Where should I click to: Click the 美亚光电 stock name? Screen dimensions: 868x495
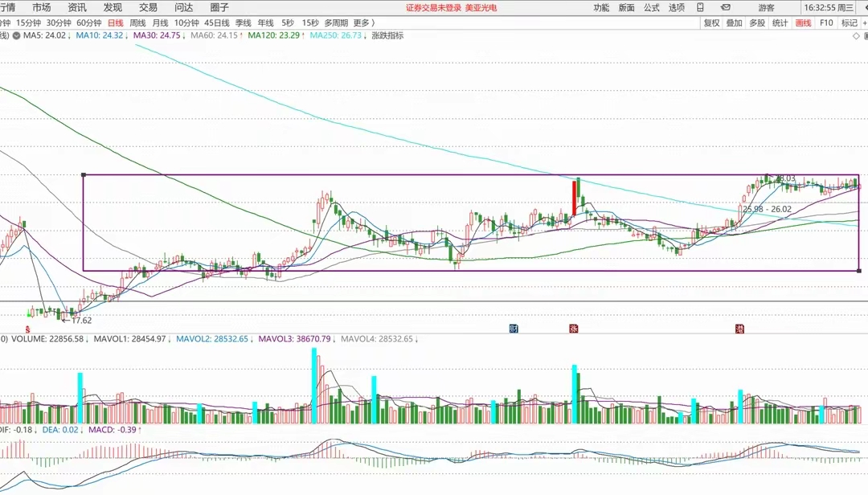[x=481, y=8]
